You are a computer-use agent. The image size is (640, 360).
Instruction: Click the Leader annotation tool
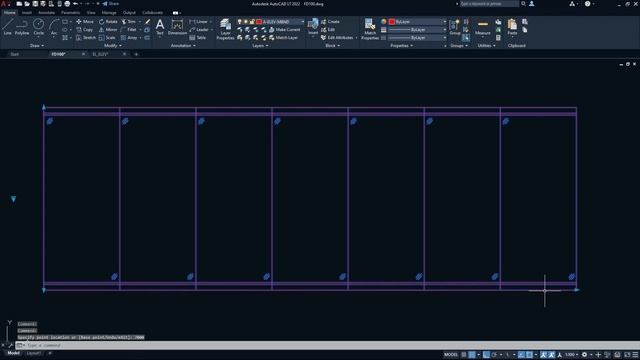pos(199,30)
